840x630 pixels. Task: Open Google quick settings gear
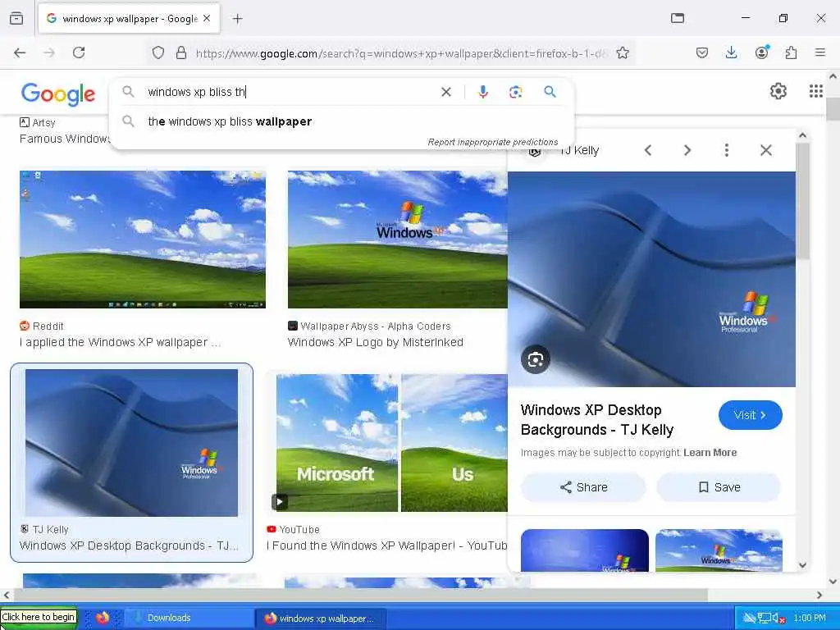pyautogui.click(x=778, y=91)
